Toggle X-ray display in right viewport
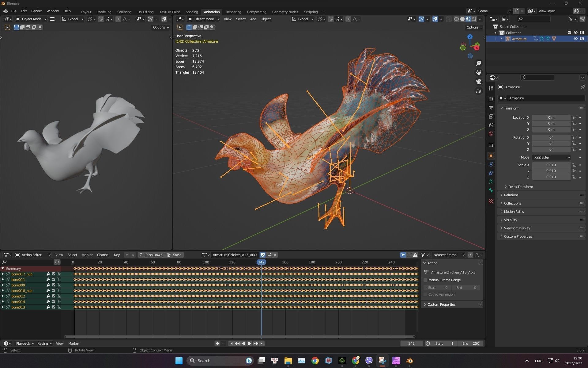Image resolution: width=588 pixels, height=368 pixels. click(449, 19)
